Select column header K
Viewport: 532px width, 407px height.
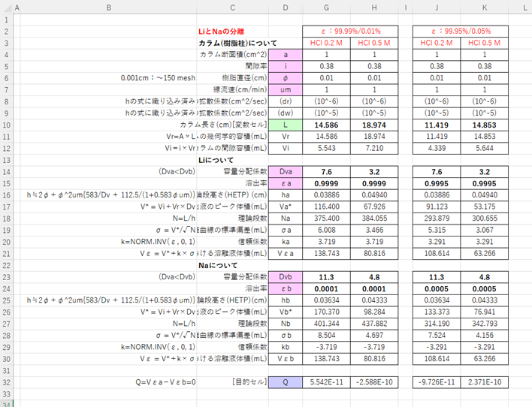tap(484, 8)
